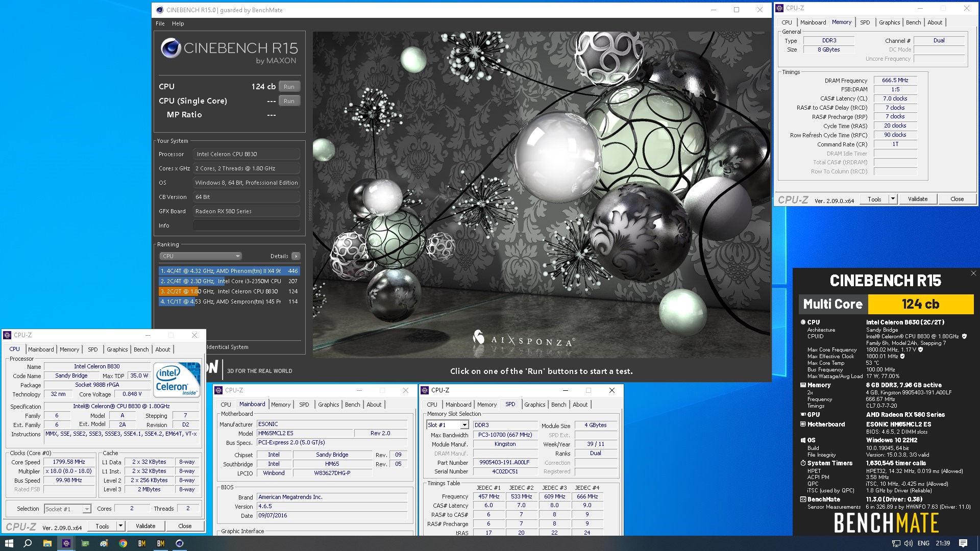Open the notification center icon in system tray

point(963,543)
